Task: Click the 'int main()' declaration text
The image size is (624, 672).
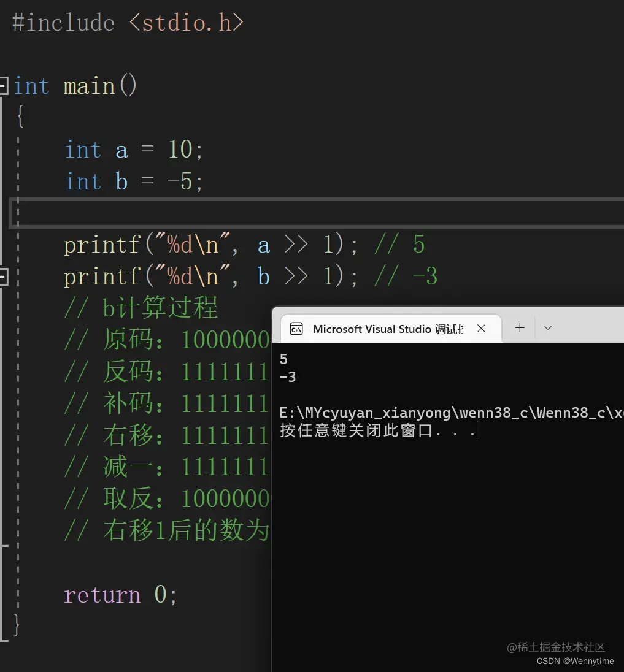Action: coord(75,86)
